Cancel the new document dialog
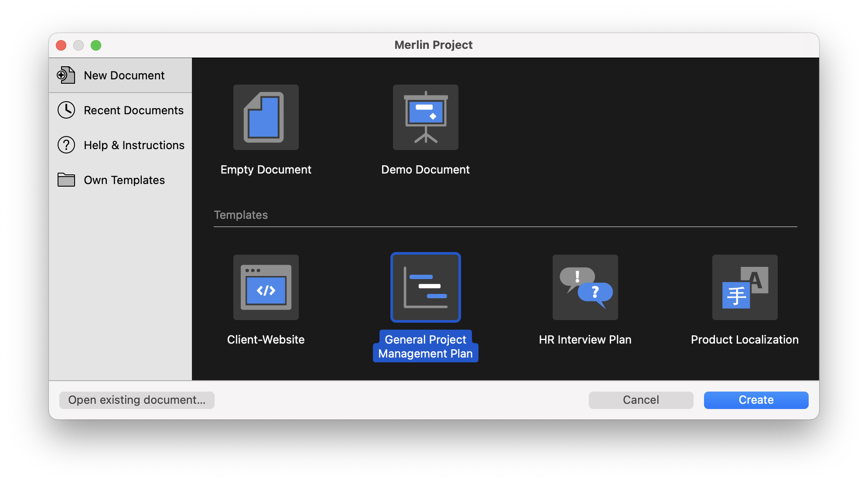Screen dimensions: 868x484 tap(640, 400)
